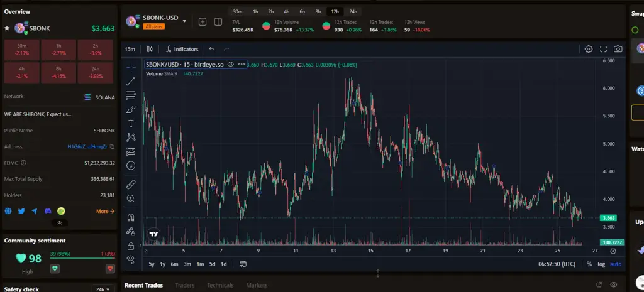Open the SBONK Telegram link
The width and height of the screenshot is (644, 292).
point(35,211)
